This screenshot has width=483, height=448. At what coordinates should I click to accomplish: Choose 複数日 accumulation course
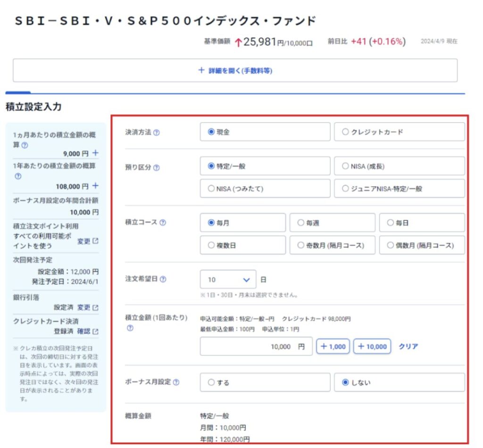click(243, 245)
